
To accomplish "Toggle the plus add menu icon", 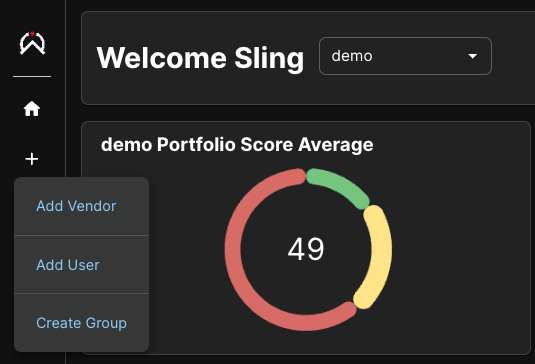I will [x=32, y=159].
